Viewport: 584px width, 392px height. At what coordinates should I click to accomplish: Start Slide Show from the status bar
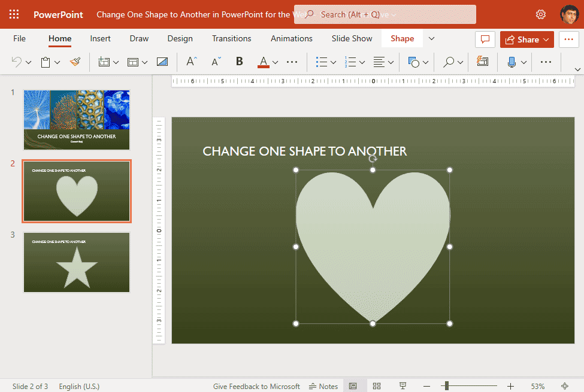(403, 385)
